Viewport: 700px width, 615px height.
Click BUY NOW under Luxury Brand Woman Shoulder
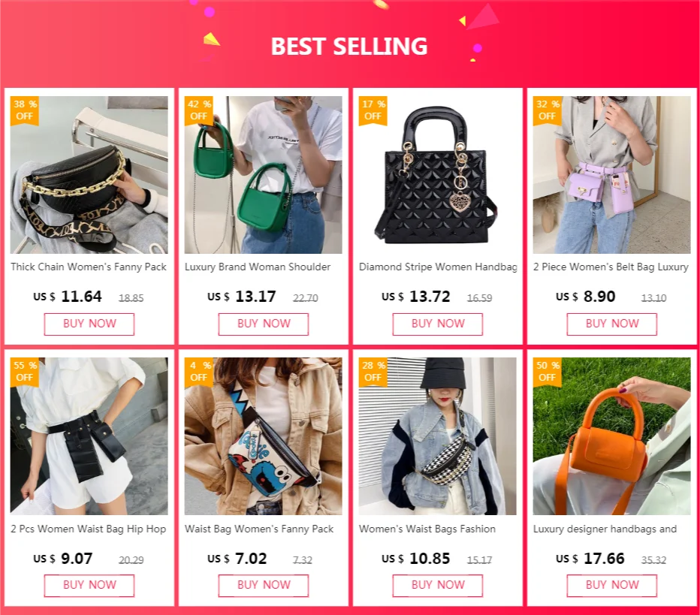[264, 324]
